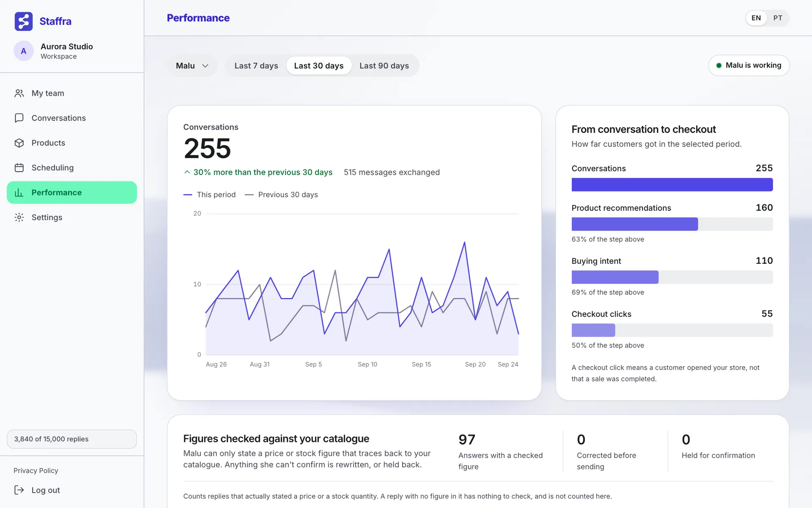The width and height of the screenshot is (812, 508).
Task: Click the Conversations chat bubble icon
Action: (x=19, y=118)
